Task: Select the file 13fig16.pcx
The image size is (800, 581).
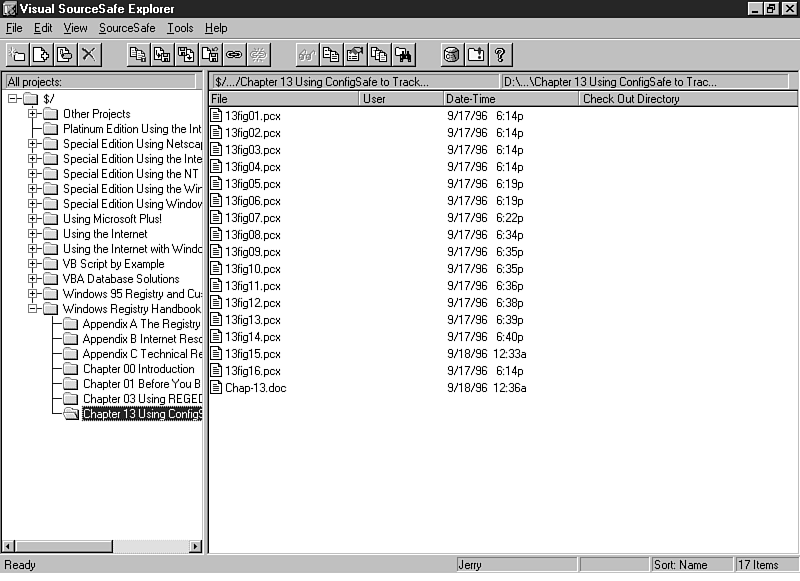Action: (x=253, y=371)
